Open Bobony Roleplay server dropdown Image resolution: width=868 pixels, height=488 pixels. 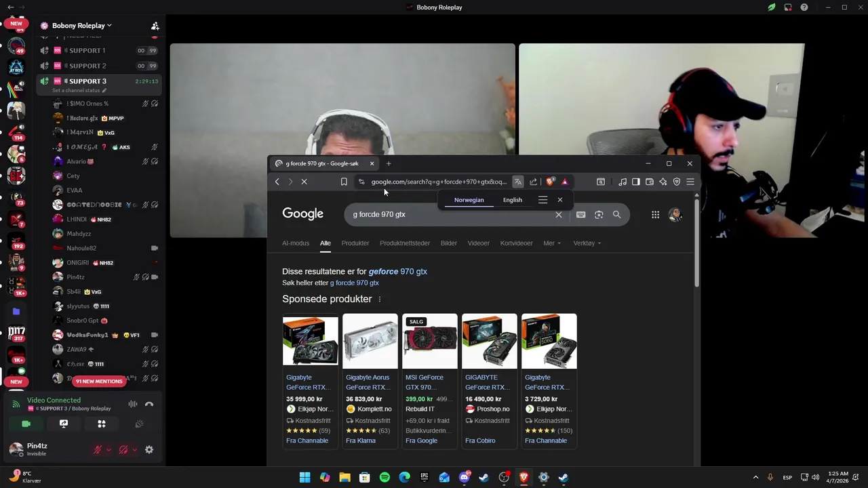82,26
